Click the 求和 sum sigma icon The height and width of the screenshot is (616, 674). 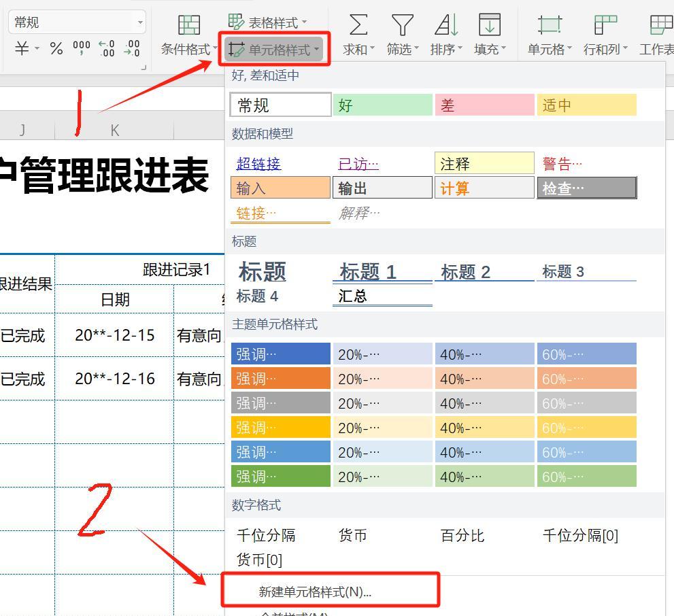(358, 24)
